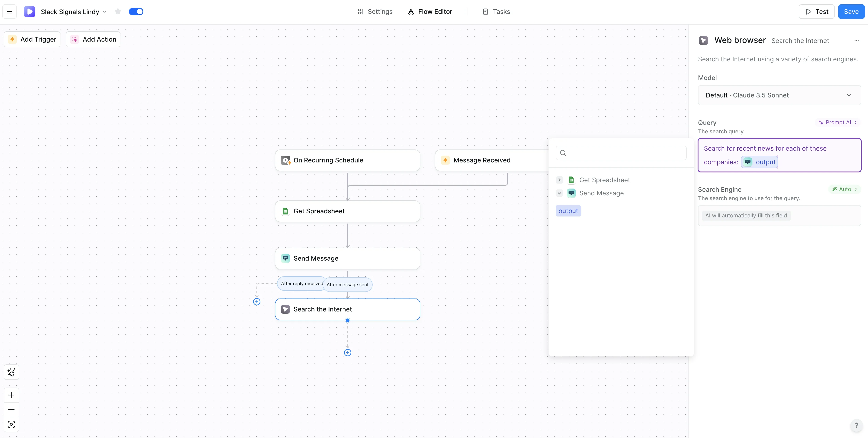
Task: Switch to the Settings tab
Action: click(x=375, y=12)
